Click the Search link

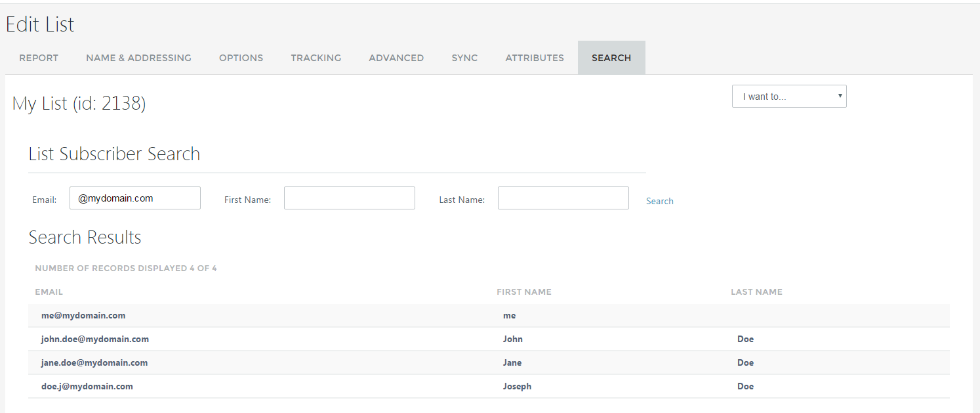pos(659,201)
